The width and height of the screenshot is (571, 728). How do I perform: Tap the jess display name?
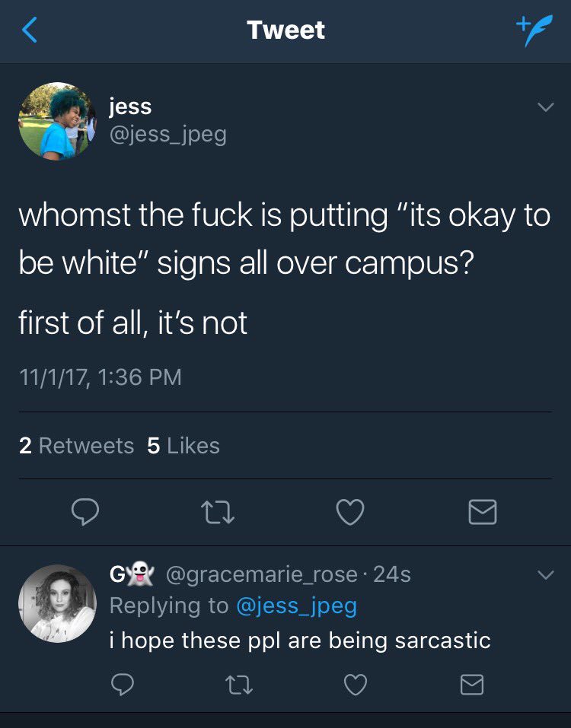(130, 106)
